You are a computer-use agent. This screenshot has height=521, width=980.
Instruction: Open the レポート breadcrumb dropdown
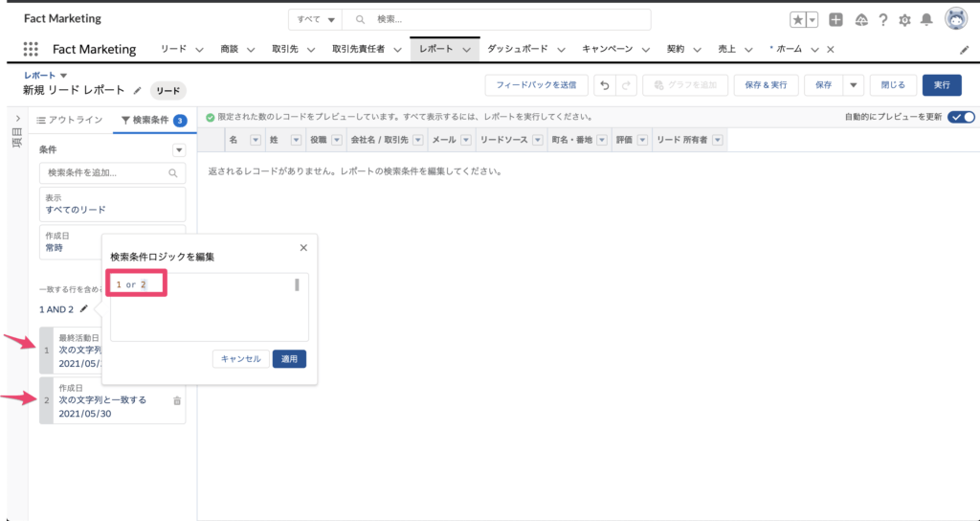(63, 76)
